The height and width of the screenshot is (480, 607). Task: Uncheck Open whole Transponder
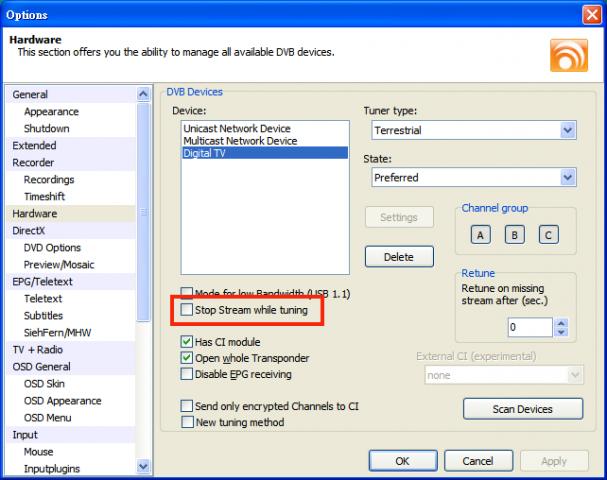187,358
